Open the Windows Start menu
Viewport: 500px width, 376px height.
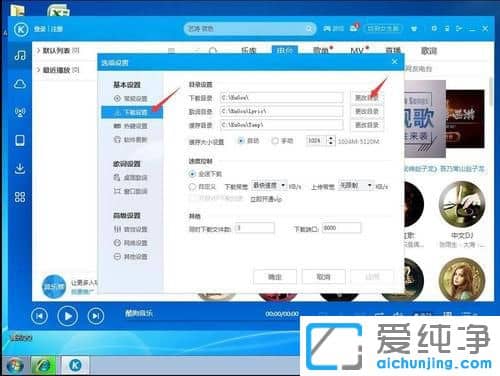click(x=14, y=366)
